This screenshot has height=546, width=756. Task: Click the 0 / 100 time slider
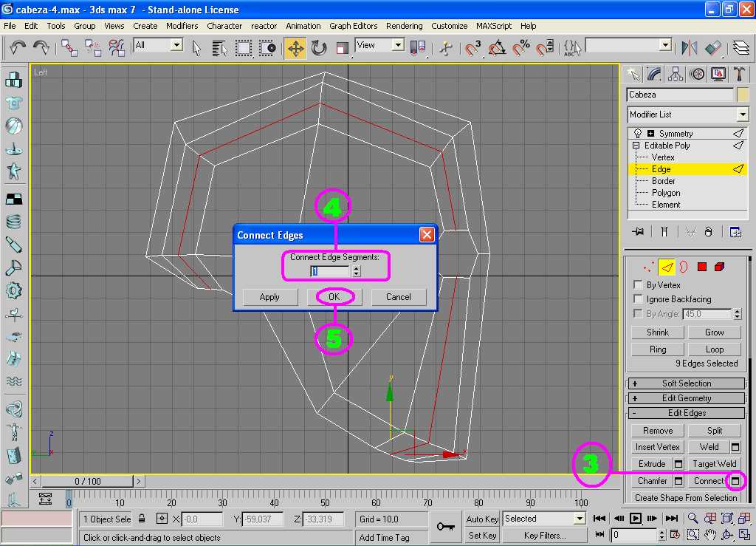click(87, 482)
